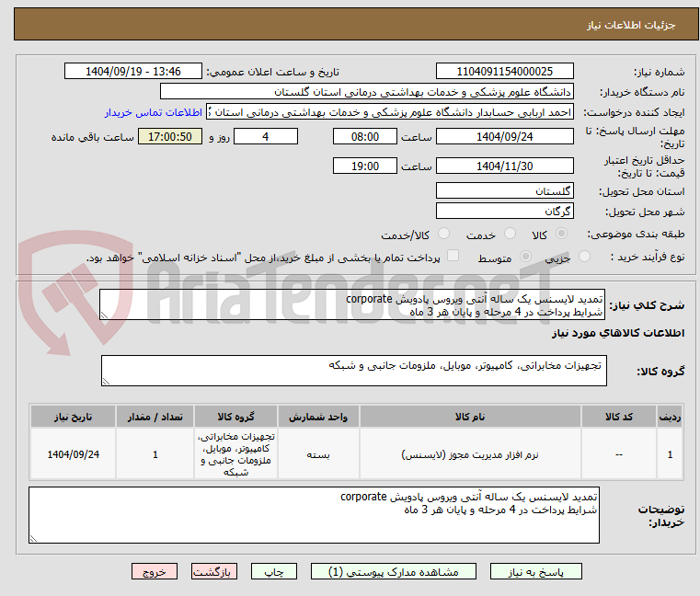Select the خدمت radio button
The image size is (700, 596).
(x=510, y=234)
